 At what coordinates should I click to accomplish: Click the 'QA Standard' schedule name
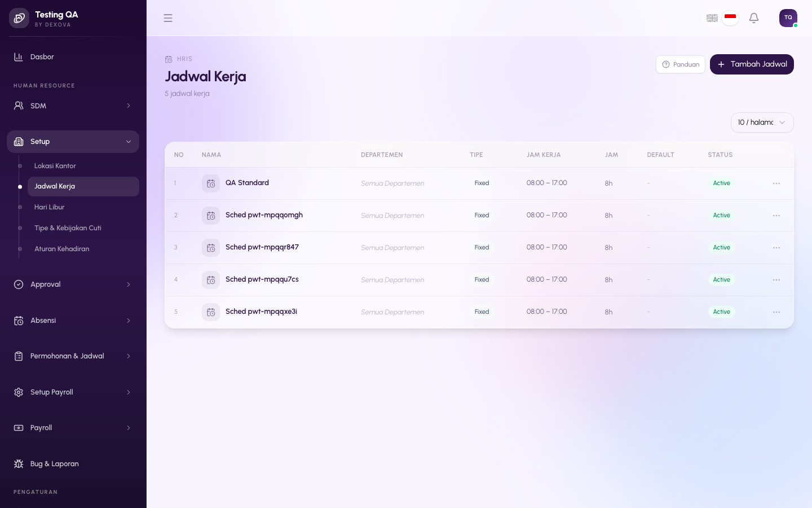tap(247, 183)
